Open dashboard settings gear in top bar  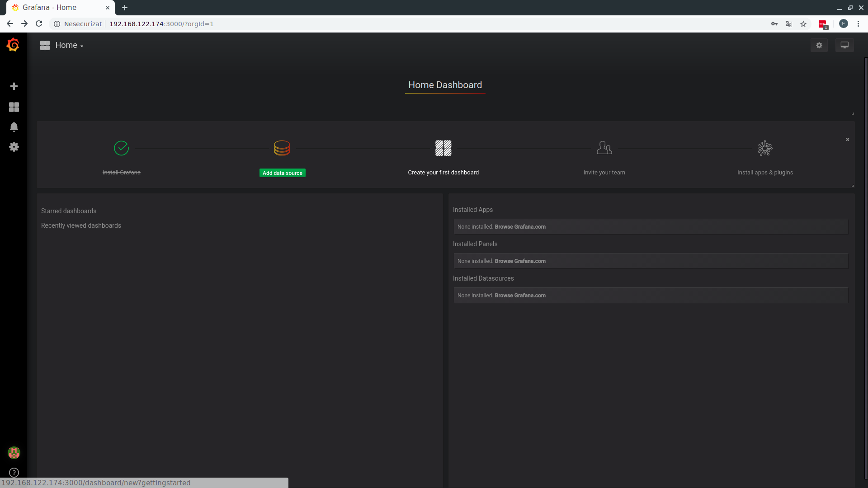point(819,45)
